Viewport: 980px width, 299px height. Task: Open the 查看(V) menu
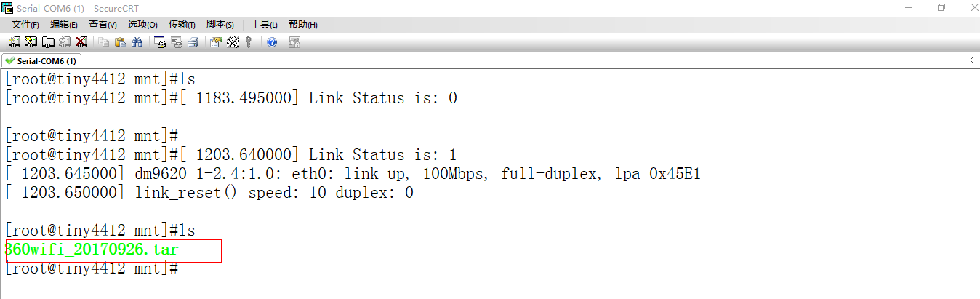pos(103,24)
